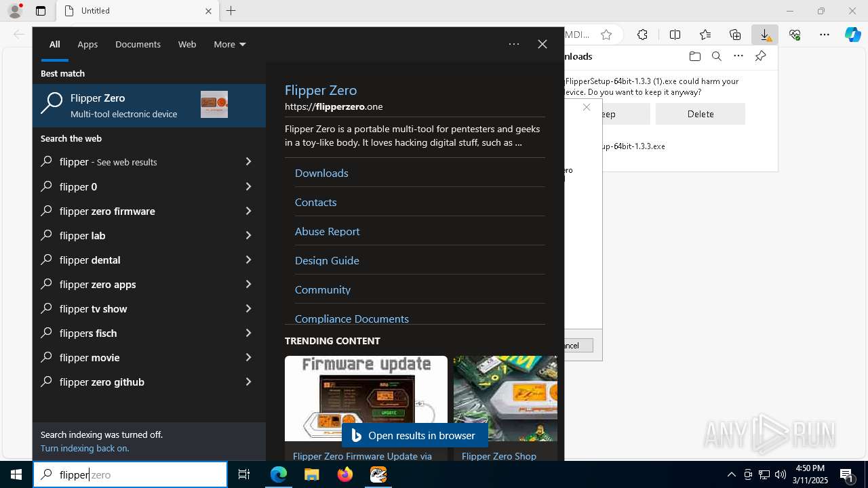Switch to the Apps search tab

87,44
